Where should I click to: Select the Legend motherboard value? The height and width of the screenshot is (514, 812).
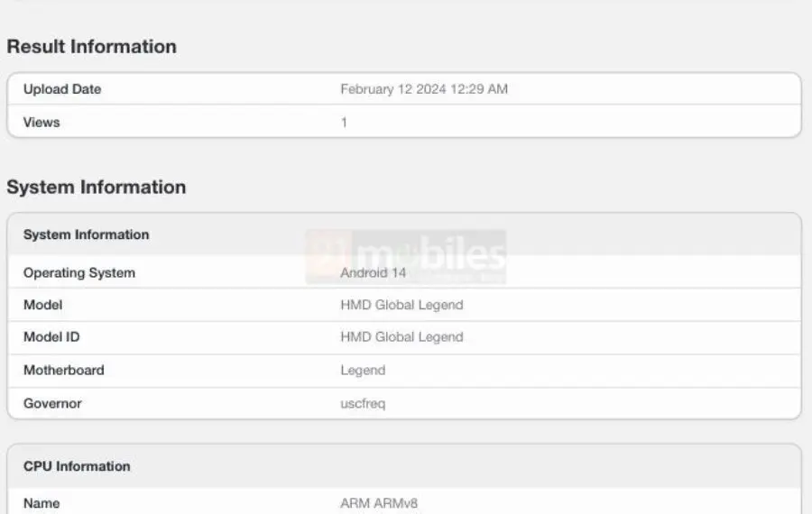363,371
